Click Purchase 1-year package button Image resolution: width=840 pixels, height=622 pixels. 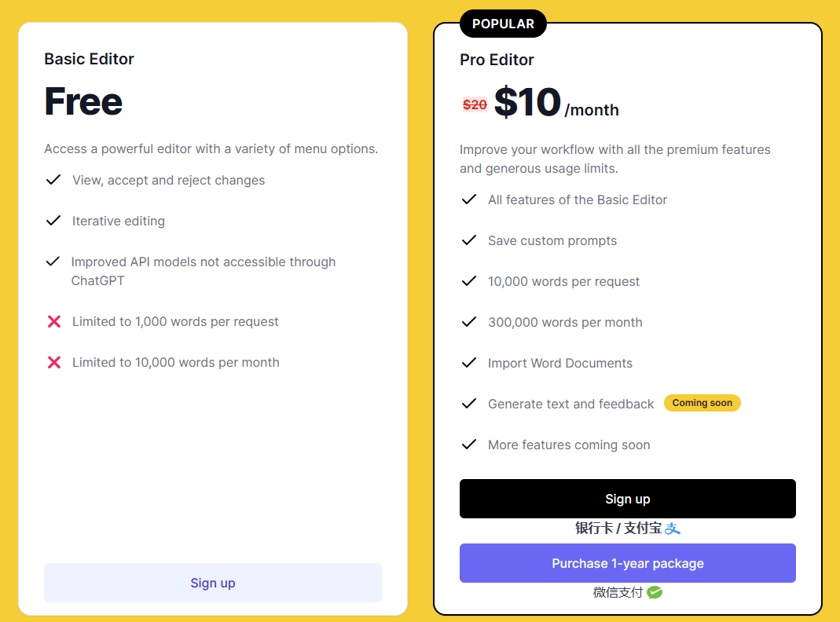pyautogui.click(x=627, y=563)
